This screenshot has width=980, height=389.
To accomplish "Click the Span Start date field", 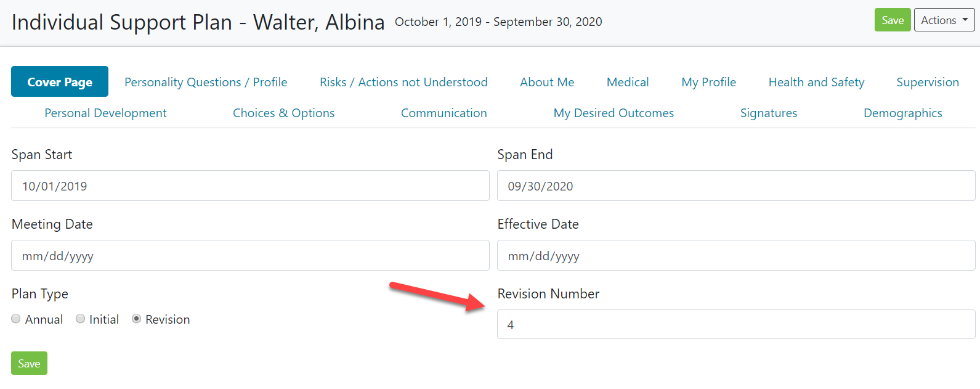I will tap(250, 186).
